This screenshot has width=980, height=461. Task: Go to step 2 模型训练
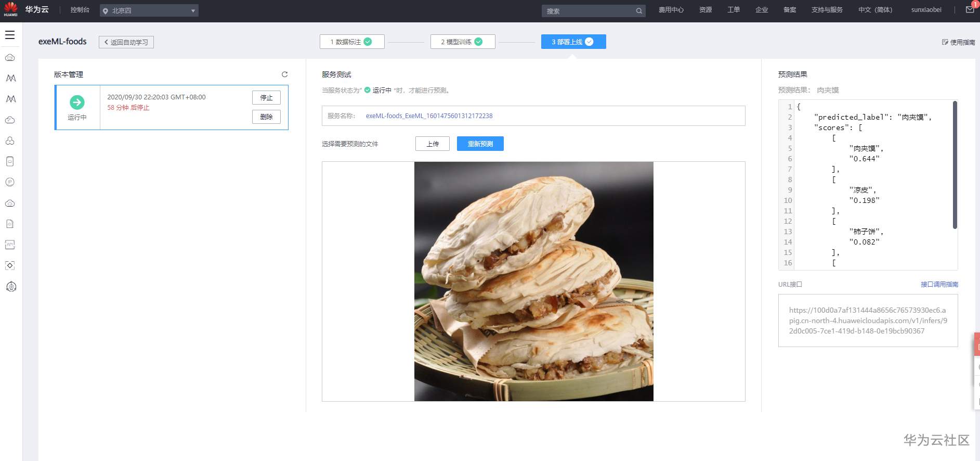click(463, 42)
